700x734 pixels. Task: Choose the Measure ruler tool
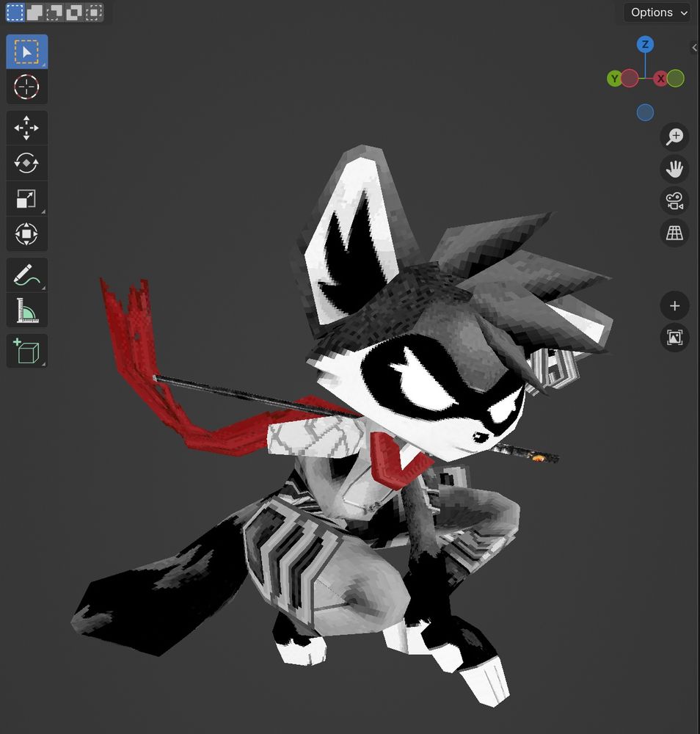coord(26,310)
